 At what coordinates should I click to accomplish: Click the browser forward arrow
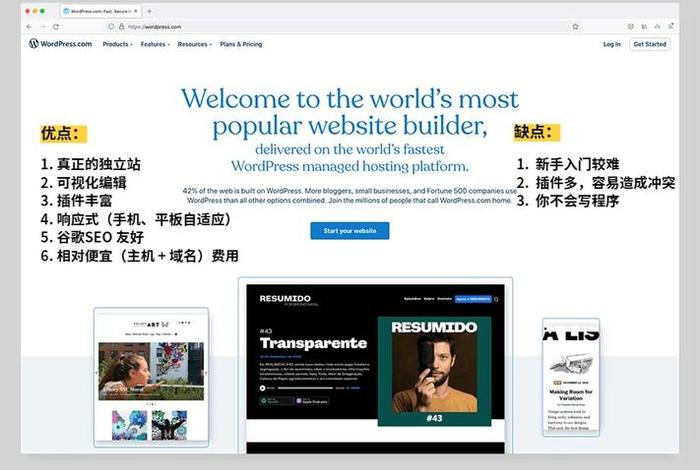click(43, 27)
